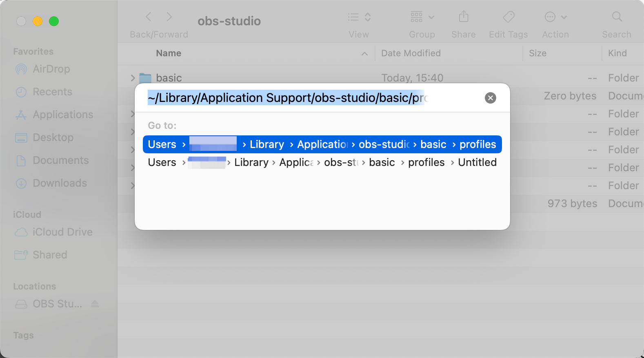Open AirDrop in the sidebar
644x358 pixels.
pyautogui.click(x=51, y=69)
